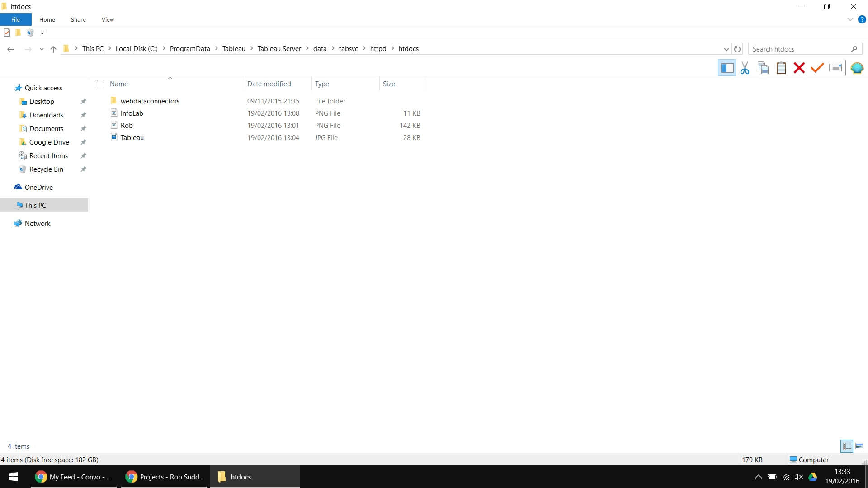868x488 pixels.
Task: Tick the select-all checkbox beside Name header
Action: (x=100, y=84)
